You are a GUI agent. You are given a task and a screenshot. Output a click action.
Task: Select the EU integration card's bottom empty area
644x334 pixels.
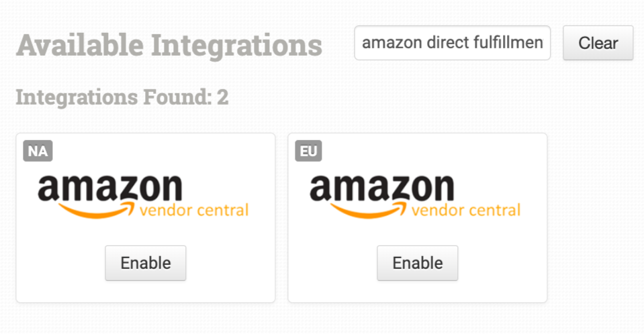417,292
